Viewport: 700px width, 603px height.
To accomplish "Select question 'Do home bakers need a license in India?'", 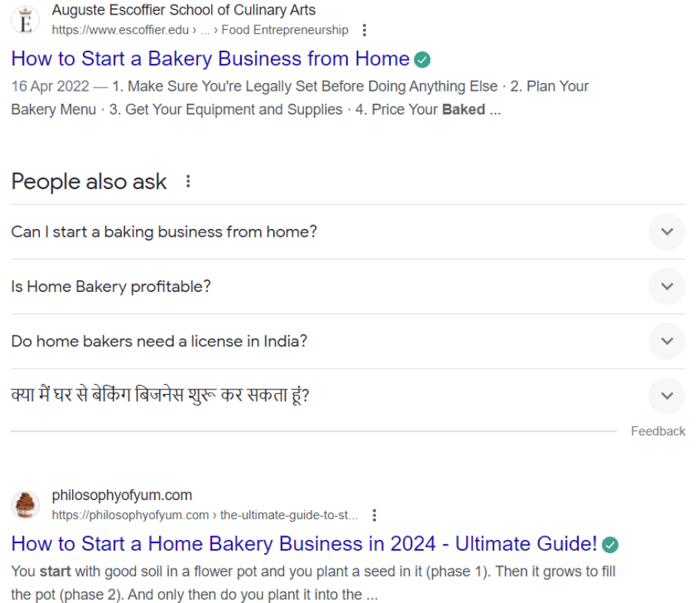I will click(159, 341).
